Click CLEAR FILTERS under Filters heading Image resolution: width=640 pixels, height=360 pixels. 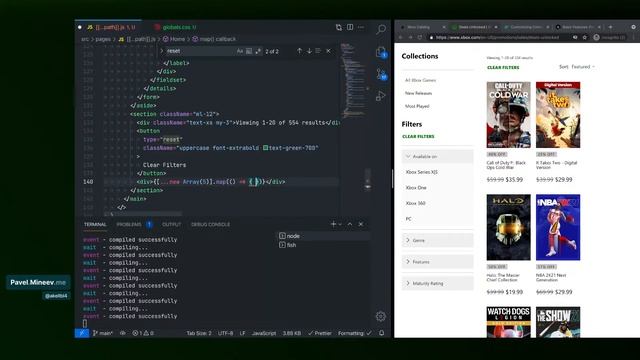[418, 136]
